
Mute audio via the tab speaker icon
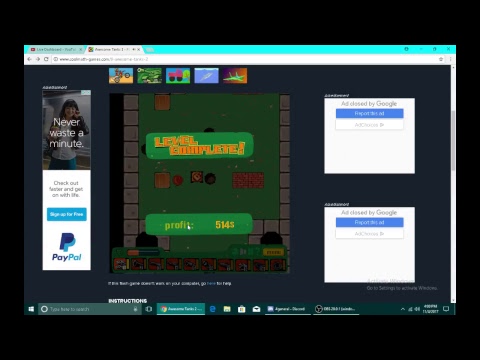tap(133, 49)
